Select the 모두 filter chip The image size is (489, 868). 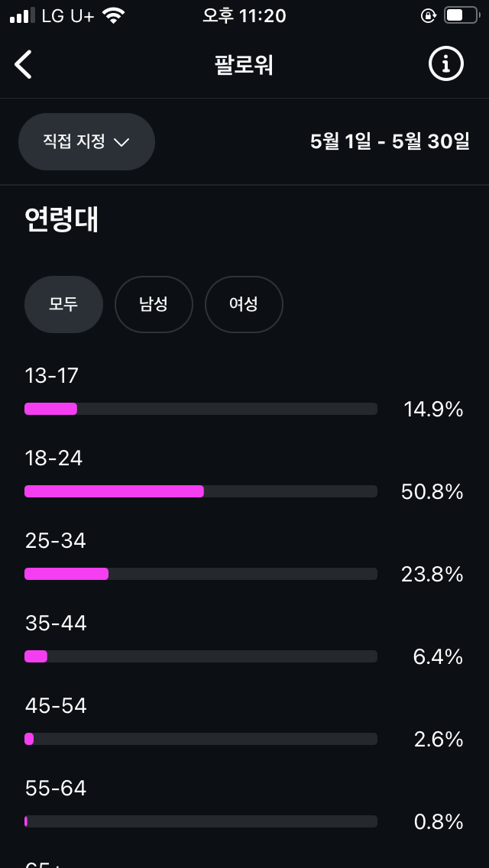click(63, 304)
